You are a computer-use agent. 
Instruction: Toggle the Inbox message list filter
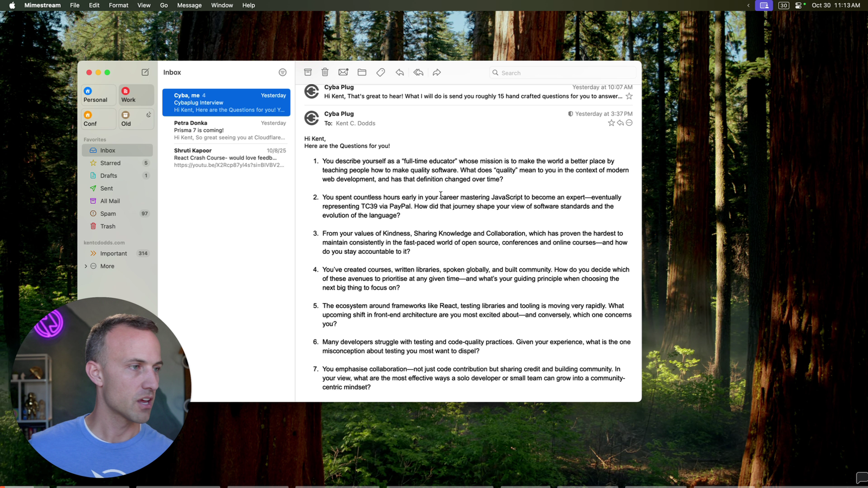point(282,72)
